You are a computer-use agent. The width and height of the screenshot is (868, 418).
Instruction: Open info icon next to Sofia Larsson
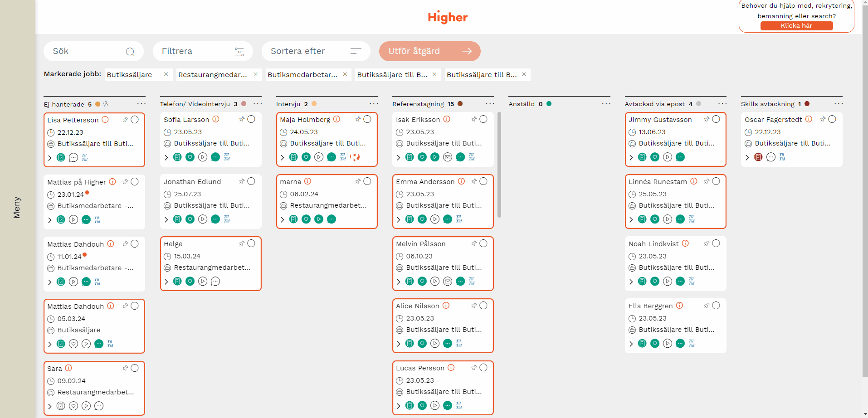216,119
